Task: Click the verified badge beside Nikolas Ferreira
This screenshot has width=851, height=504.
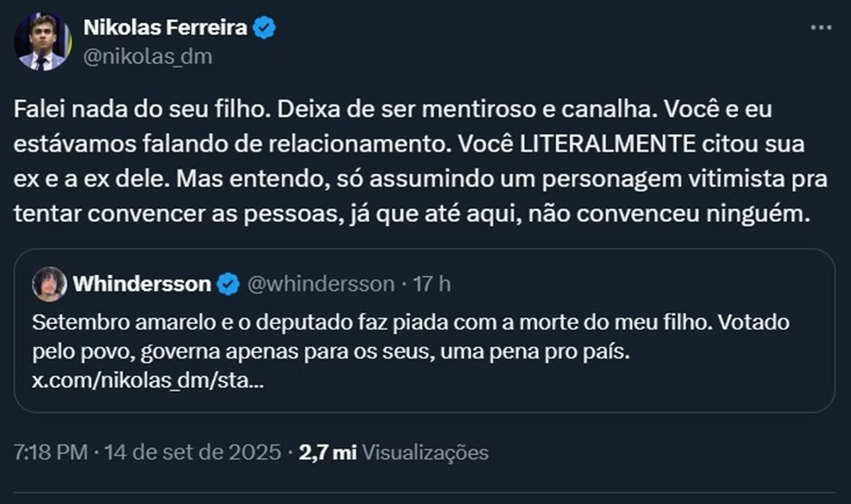Action: click(265, 28)
